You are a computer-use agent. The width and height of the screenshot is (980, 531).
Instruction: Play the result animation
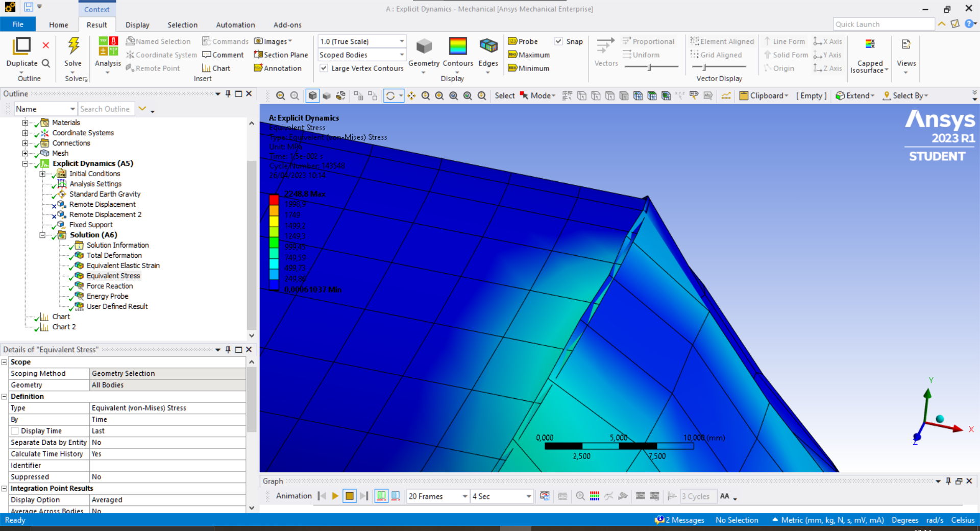335,496
